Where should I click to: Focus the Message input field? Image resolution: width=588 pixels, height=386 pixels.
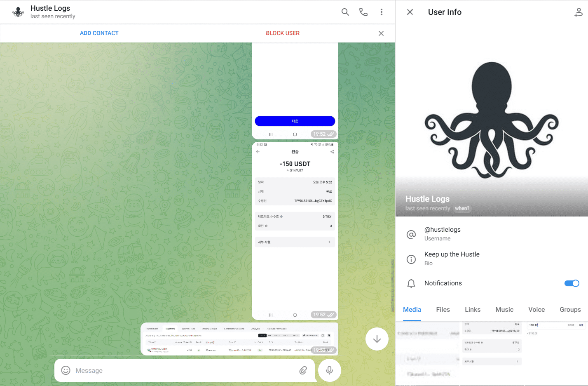tap(185, 370)
